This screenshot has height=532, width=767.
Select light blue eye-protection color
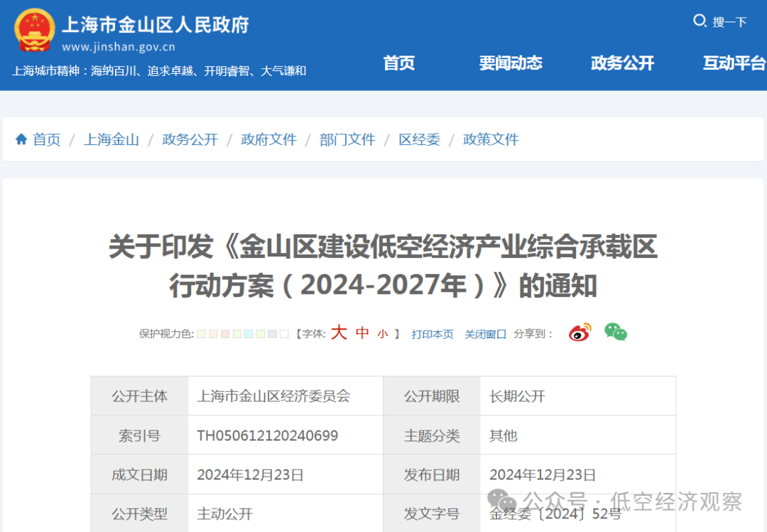tap(249, 334)
